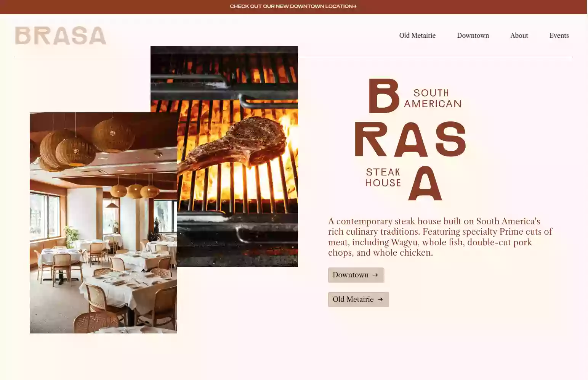Select the restaurant description paragraph text

click(x=440, y=237)
